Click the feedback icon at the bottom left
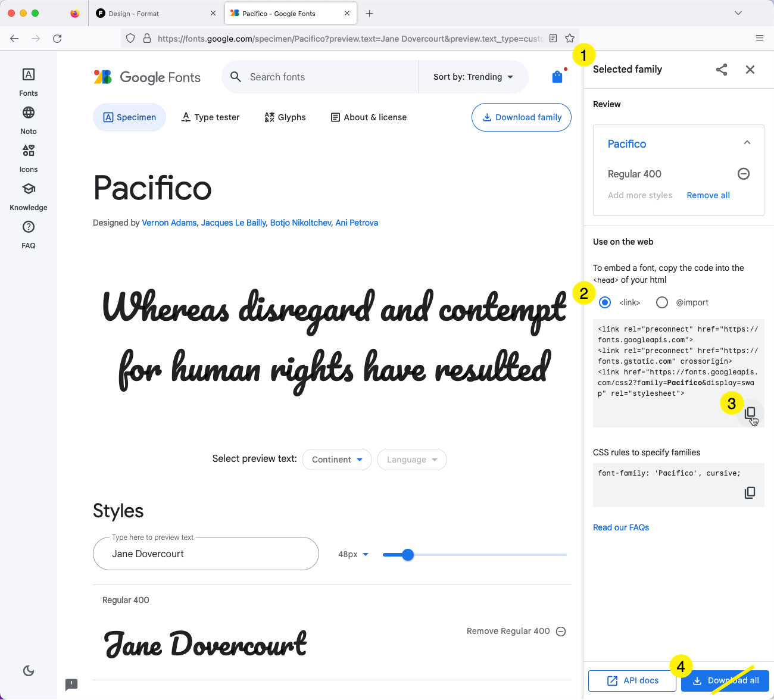 [71, 685]
